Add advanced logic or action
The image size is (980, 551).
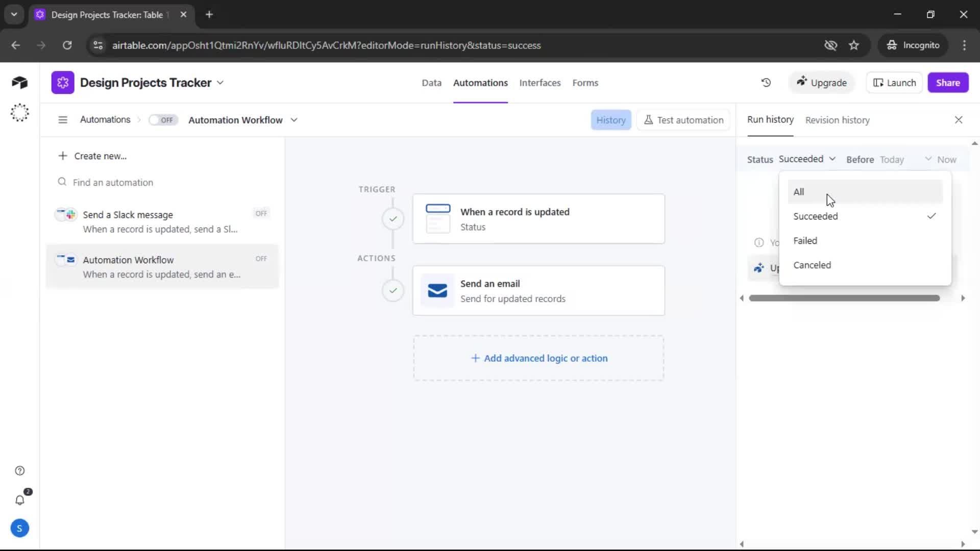point(538,358)
